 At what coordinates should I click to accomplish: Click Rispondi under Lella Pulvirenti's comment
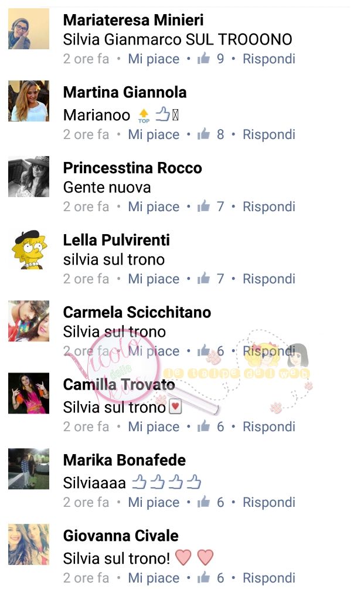click(268, 279)
